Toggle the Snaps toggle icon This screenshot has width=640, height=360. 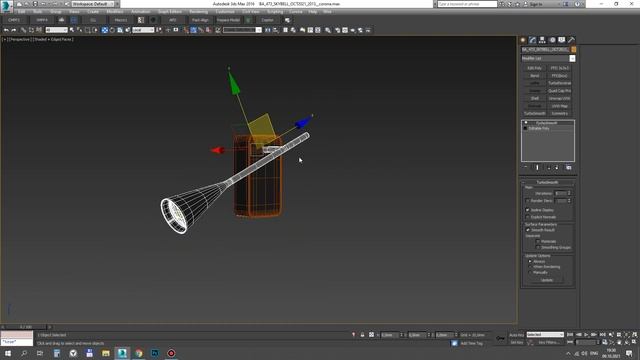(x=186, y=30)
